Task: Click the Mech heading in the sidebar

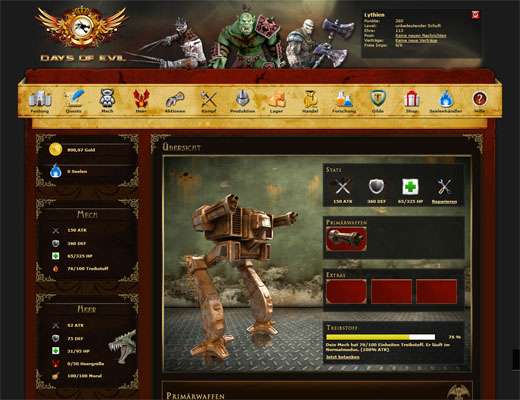Action: 87,214
